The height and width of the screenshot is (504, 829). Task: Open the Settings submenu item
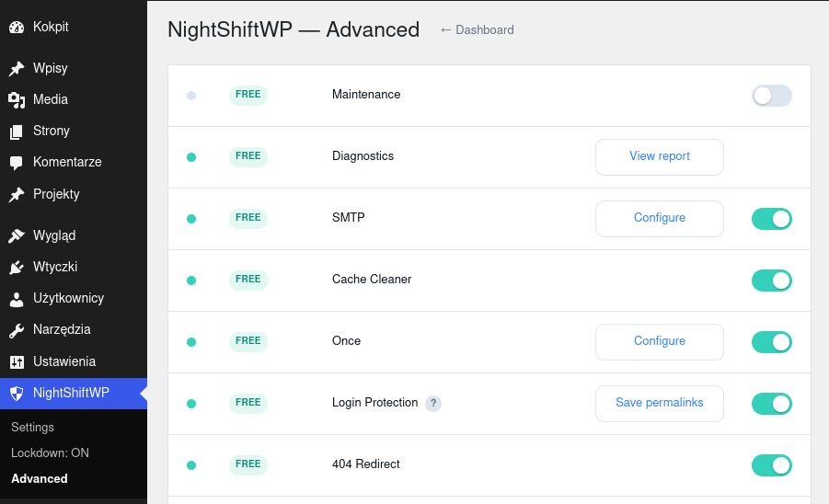coord(32,427)
